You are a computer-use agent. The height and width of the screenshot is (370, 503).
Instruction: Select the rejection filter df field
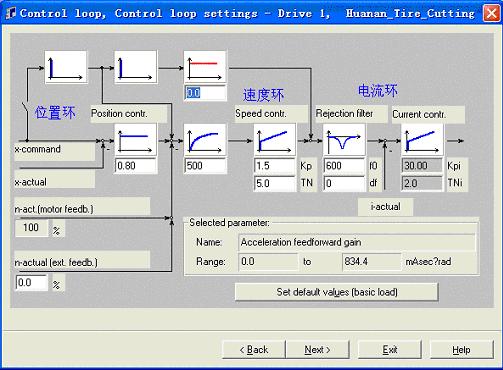pyautogui.click(x=344, y=183)
